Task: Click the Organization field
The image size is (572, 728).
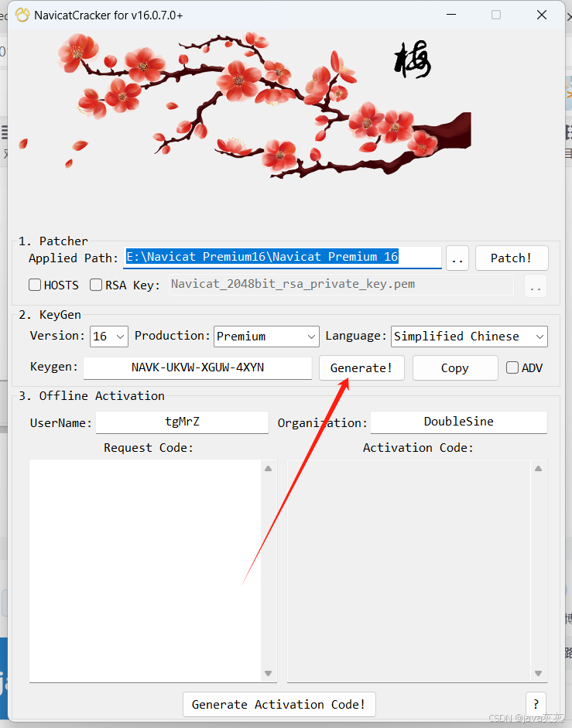Action: [459, 422]
